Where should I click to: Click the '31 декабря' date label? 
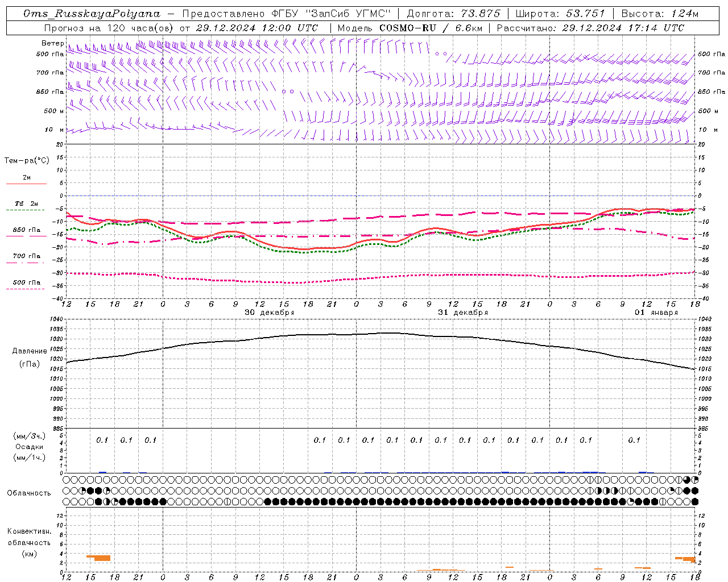coord(463,313)
